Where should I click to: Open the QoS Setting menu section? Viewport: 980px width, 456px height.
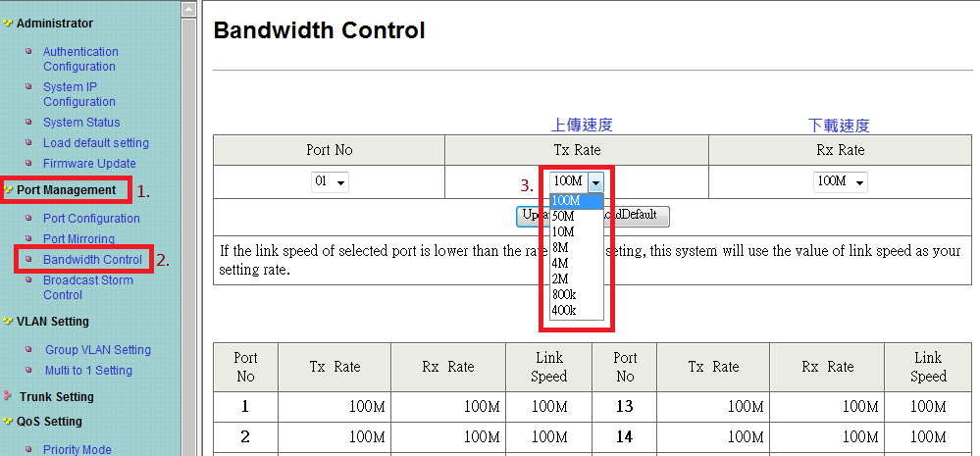(x=49, y=422)
